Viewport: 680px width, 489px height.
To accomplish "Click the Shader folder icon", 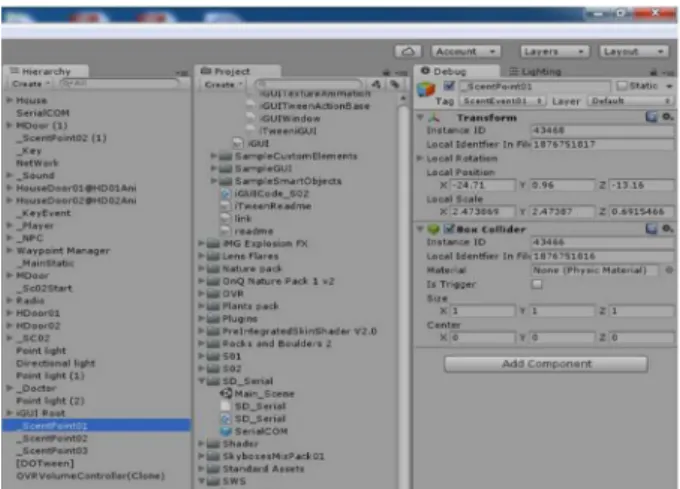I will click(x=213, y=443).
